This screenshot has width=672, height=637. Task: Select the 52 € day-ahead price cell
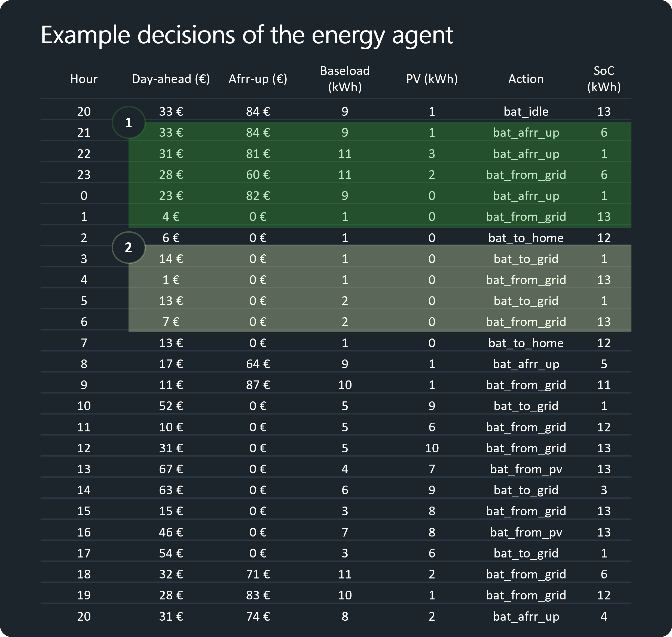click(x=171, y=406)
